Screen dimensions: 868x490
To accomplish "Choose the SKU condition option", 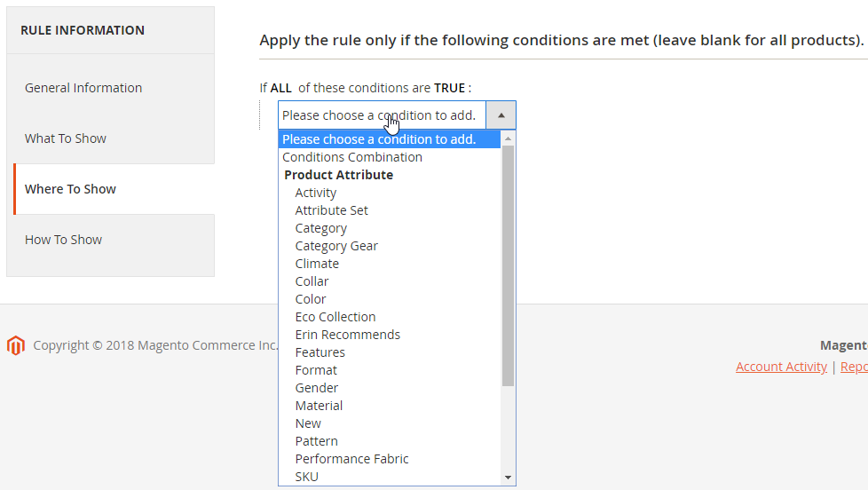I will (307, 477).
